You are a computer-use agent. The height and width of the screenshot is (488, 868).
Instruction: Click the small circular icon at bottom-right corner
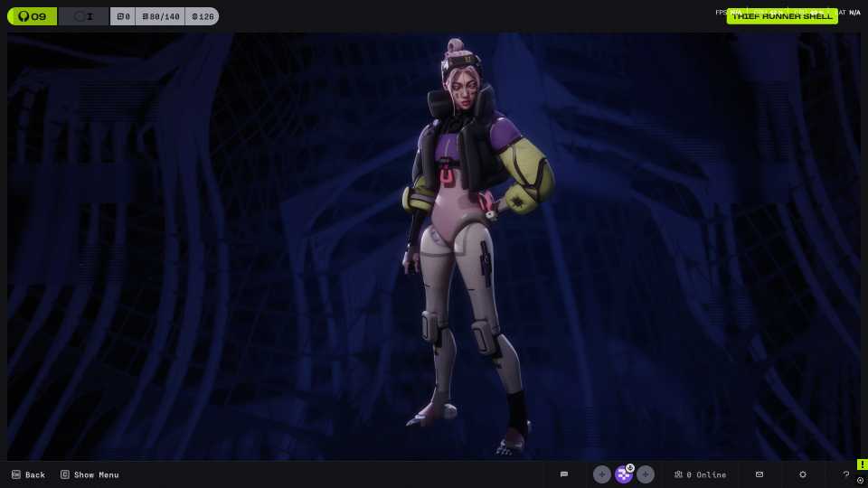861,481
